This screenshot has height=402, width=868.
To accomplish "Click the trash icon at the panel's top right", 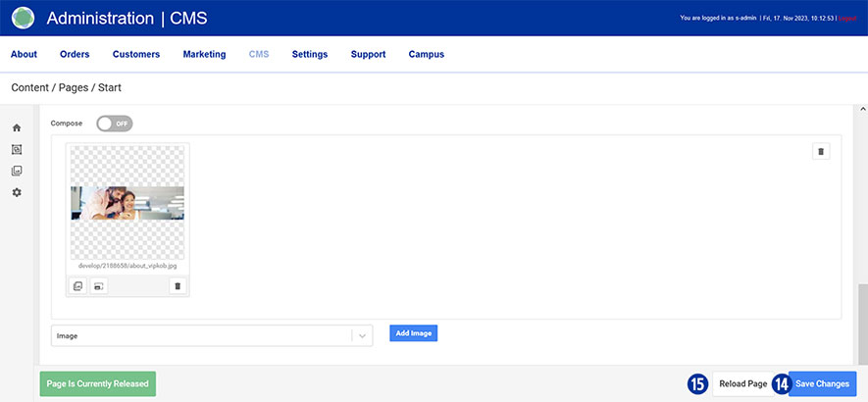I will [822, 151].
